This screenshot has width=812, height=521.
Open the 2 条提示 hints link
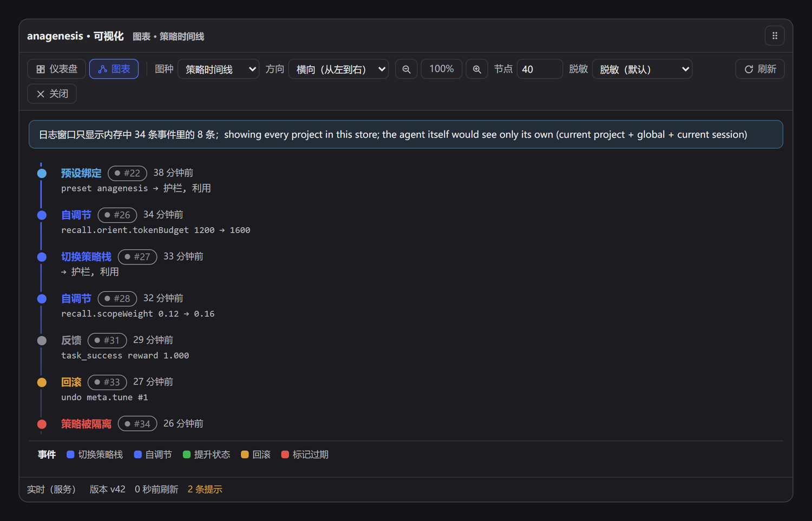point(205,490)
